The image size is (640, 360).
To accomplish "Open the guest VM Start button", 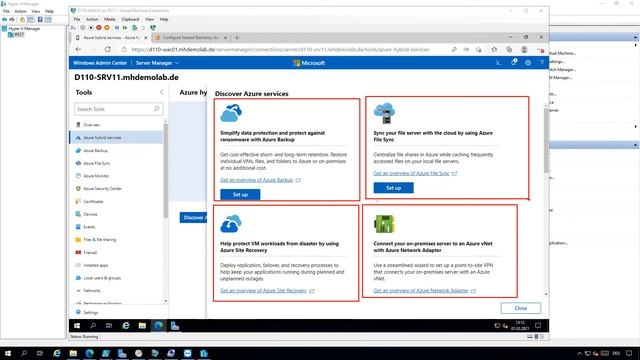I will point(77,325).
